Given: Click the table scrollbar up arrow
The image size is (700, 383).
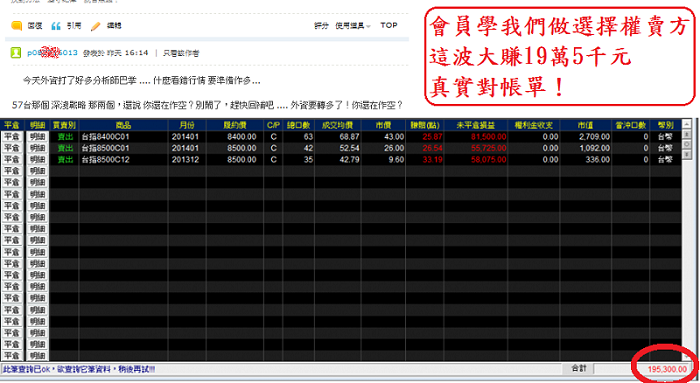Looking at the screenshot, I should [687, 124].
